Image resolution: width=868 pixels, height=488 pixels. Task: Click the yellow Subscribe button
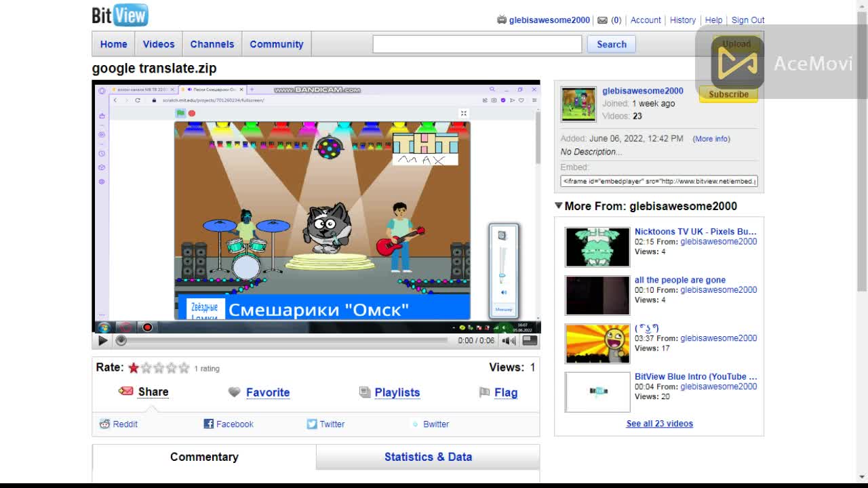tap(728, 94)
